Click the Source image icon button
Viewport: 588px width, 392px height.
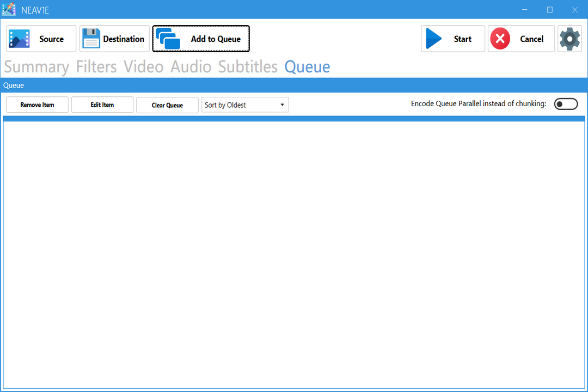coord(20,39)
